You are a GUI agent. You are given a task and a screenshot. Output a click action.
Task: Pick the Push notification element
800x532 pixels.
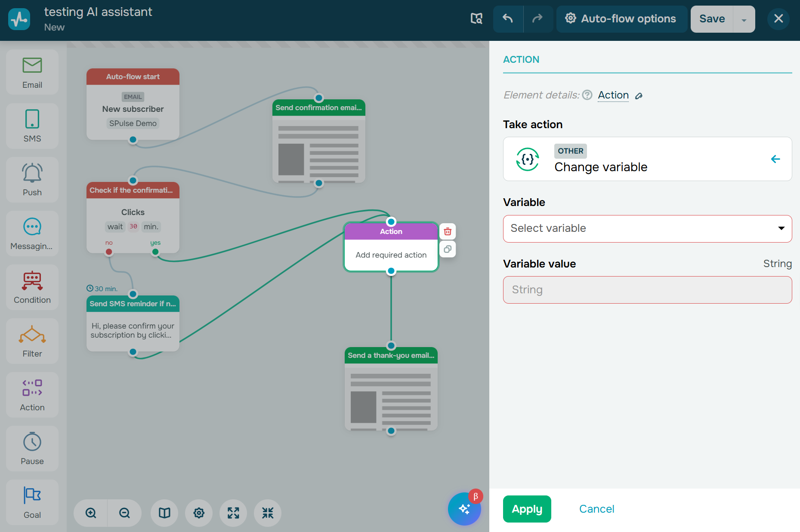[x=32, y=180]
